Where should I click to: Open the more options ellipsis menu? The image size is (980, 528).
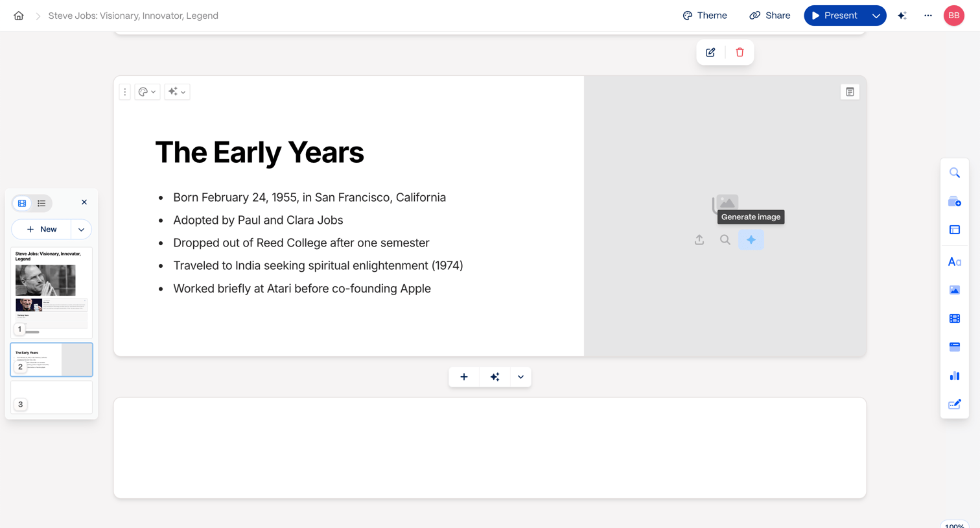tap(928, 16)
